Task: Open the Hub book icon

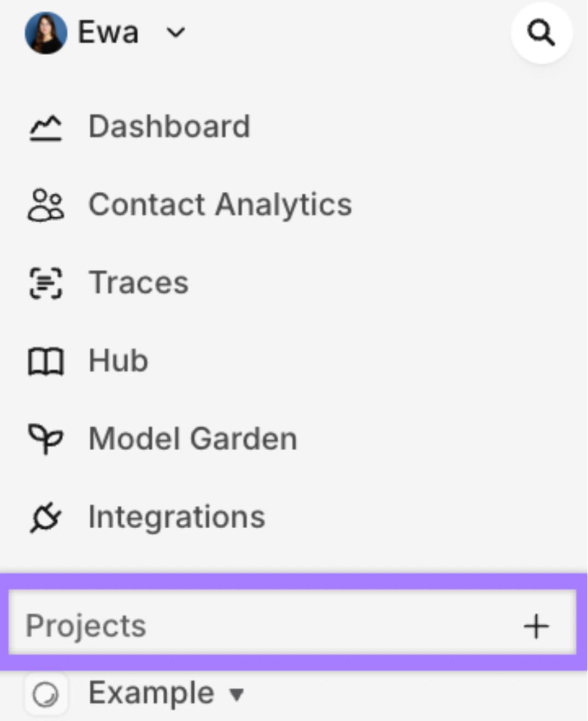Action: click(x=44, y=360)
